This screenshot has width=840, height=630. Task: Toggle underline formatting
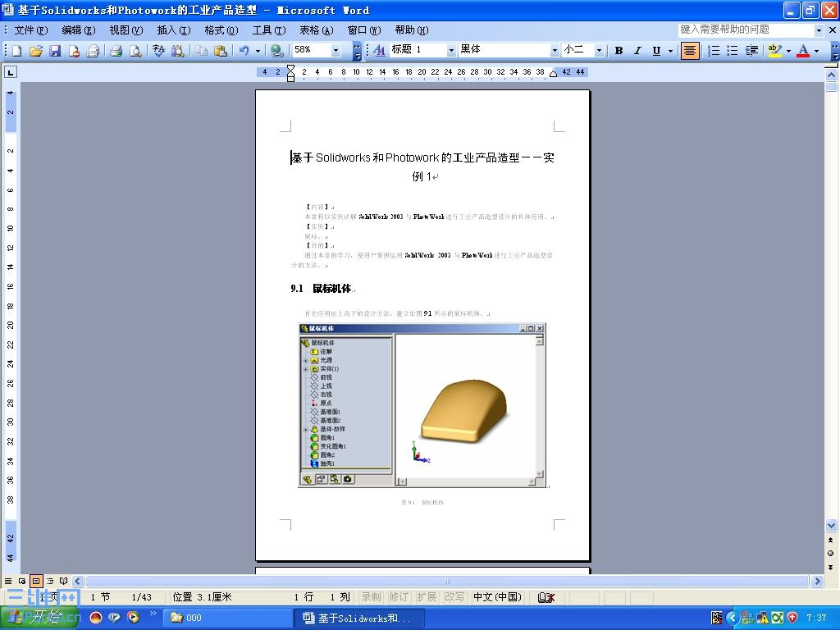(656, 50)
